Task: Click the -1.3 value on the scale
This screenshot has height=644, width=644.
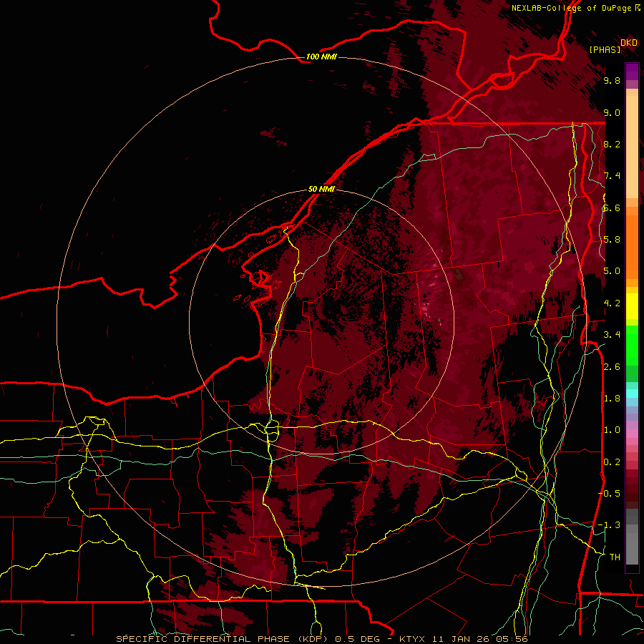Action: (x=609, y=525)
